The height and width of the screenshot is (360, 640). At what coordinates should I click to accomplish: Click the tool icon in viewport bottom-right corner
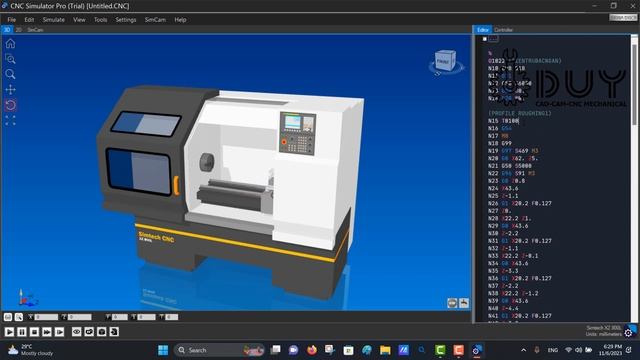[464, 303]
